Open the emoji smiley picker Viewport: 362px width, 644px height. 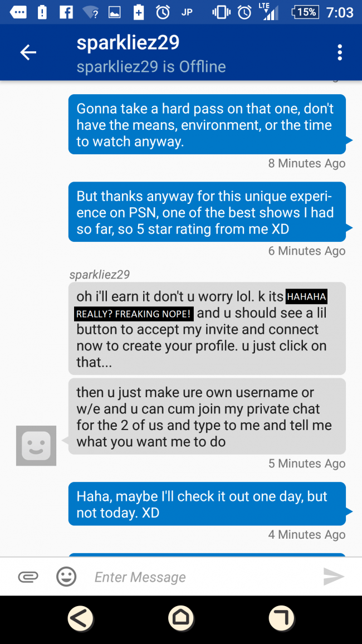click(66, 577)
